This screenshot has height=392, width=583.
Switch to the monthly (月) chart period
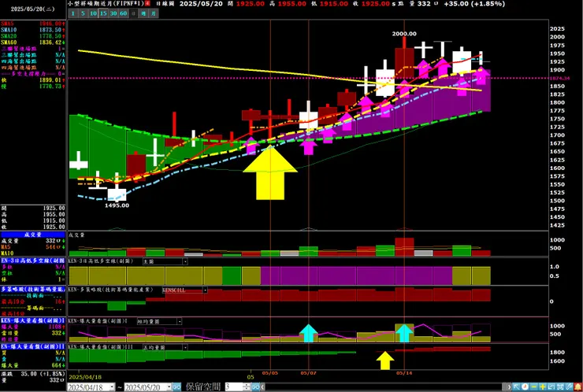pyautogui.click(x=154, y=13)
